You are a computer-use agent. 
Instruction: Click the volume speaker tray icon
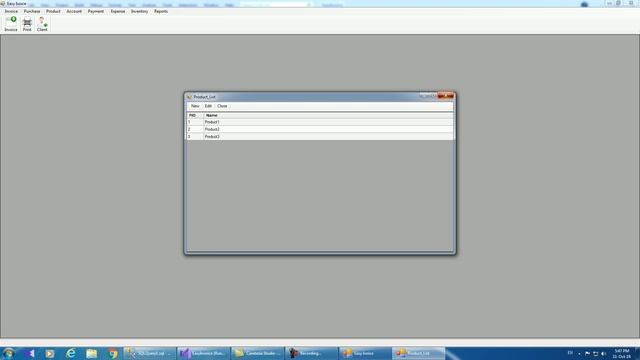(604, 354)
